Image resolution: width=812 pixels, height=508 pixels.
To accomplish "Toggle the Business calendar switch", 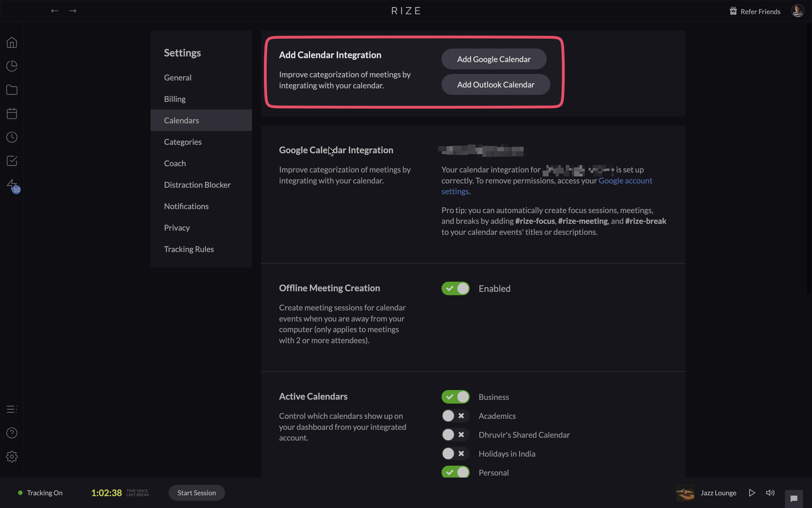I will tap(455, 397).
